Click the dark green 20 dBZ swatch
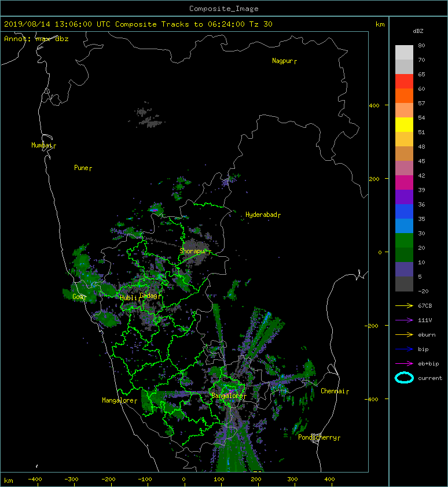Image resolution: width=448 pixels, height=487 pixels. click(404, 254)
